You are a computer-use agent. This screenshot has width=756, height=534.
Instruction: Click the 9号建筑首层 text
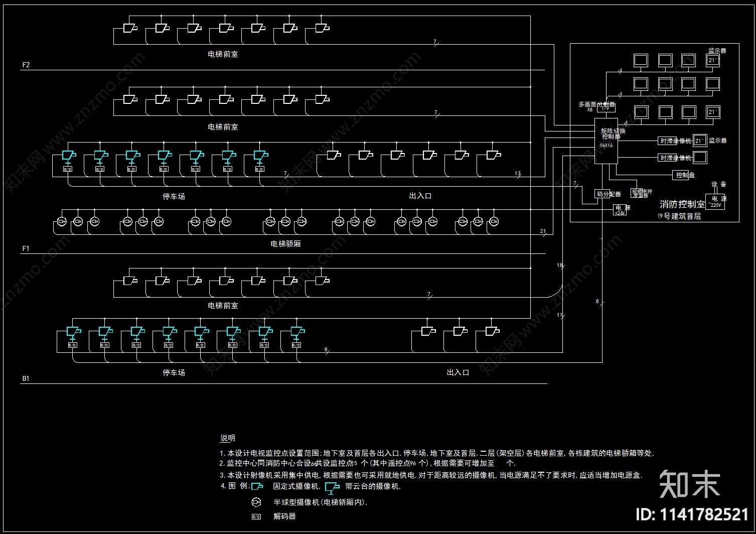pos(679,217)
